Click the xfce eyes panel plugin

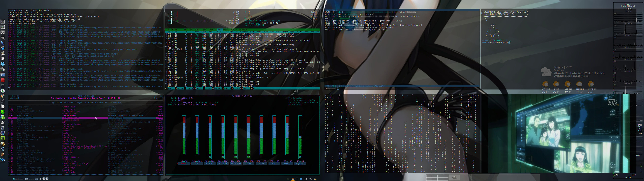tap(45, 179)
